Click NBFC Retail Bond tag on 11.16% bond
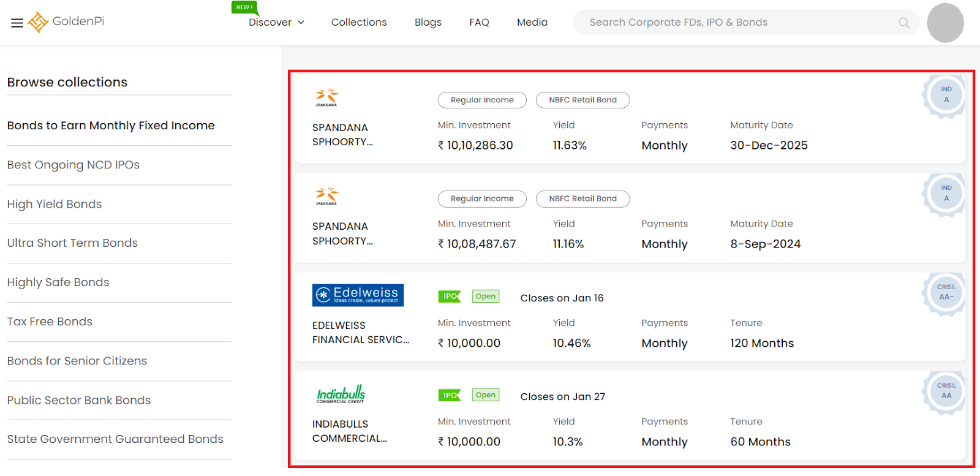Image resolution: width=980 pixels, height=476 pixels. tap(582, 198)
